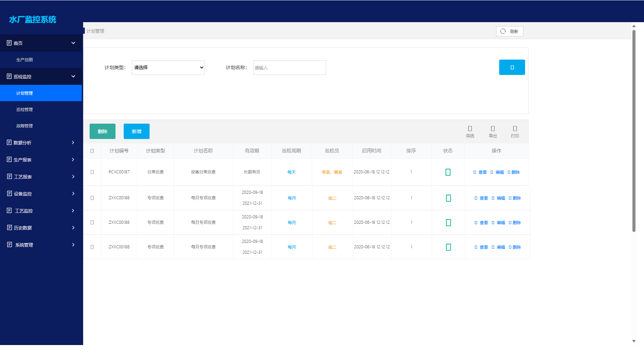Click the 有效期 column header
Image resolution: width=644 pixels, height=359 pixels.
pos(252,151)
